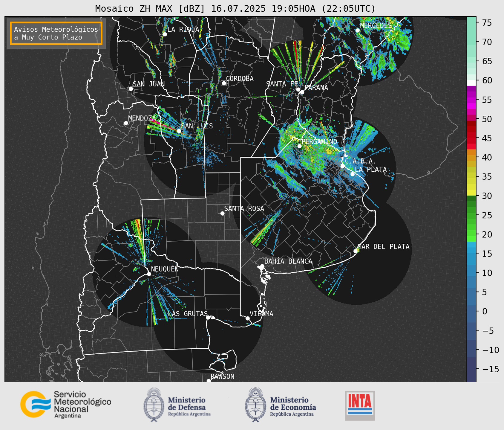
Task: Click the PARANÁ city marker dot
Action: pyautogui.click(x=302, y=92)
